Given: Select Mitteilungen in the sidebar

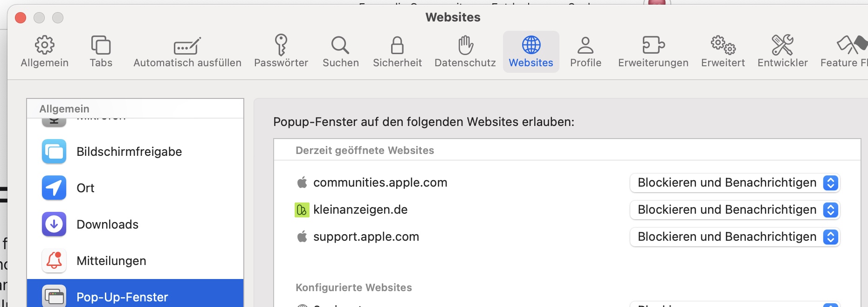Looking at the screenshot, I should click(x=111, y=261).
